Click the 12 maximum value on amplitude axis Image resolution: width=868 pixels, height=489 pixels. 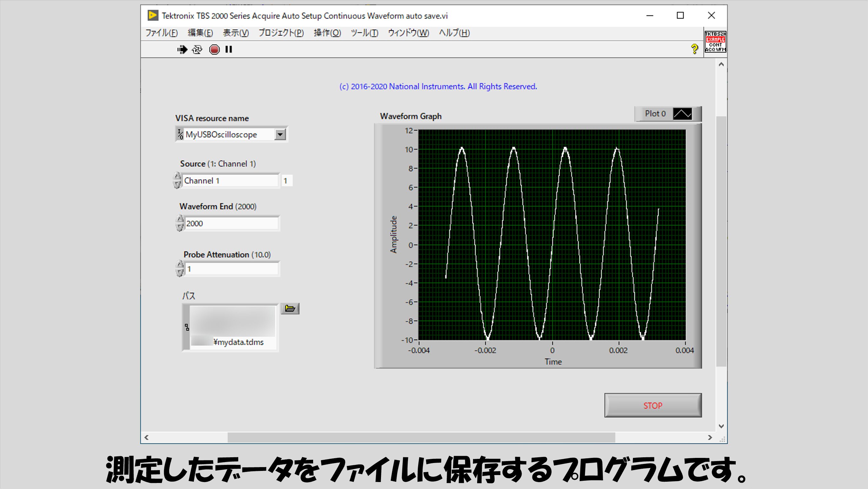point(409,130)
